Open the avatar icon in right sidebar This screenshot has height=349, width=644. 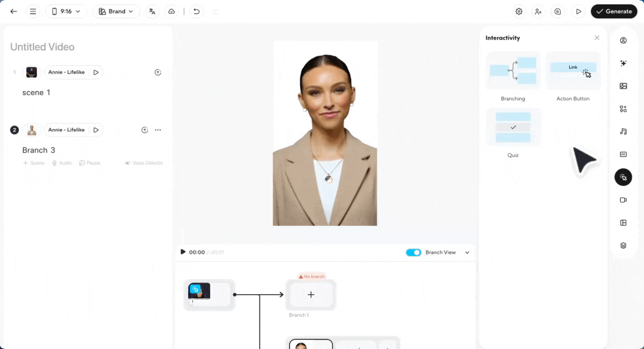623,40
